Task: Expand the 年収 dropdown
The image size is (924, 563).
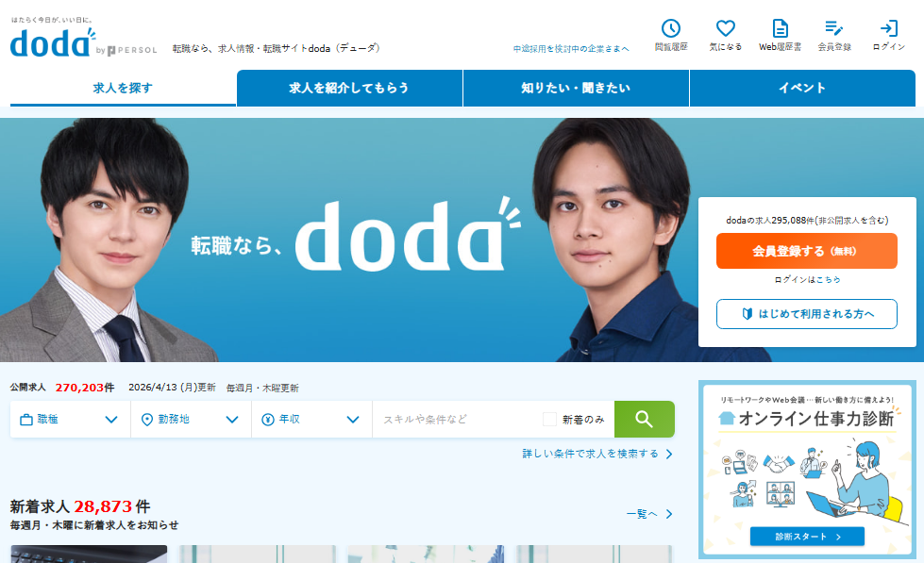Action: tap(311, 420)
